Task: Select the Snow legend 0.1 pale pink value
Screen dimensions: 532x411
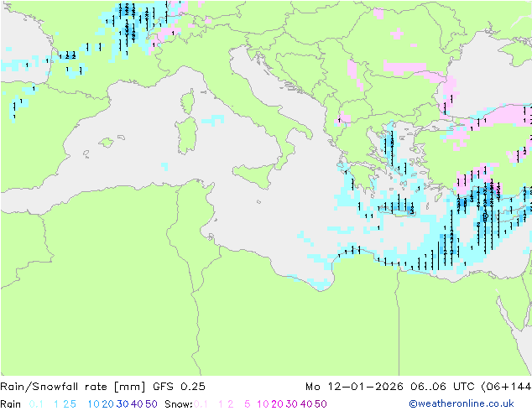Action: tap(201, 404)
